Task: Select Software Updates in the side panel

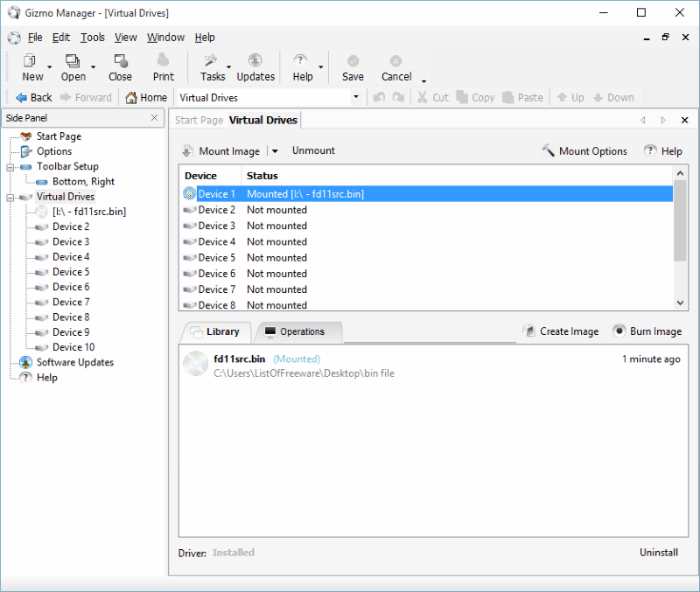Action: click(x=75, y=362)
